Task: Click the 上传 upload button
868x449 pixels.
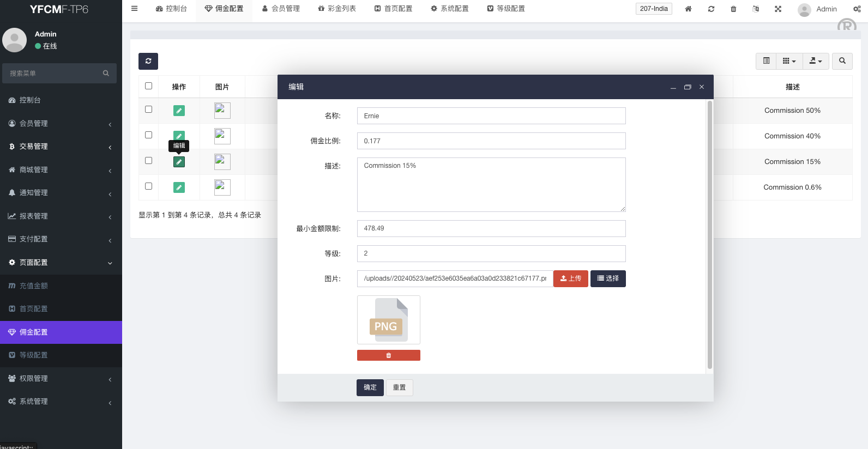Action: (x=570, y=278)
